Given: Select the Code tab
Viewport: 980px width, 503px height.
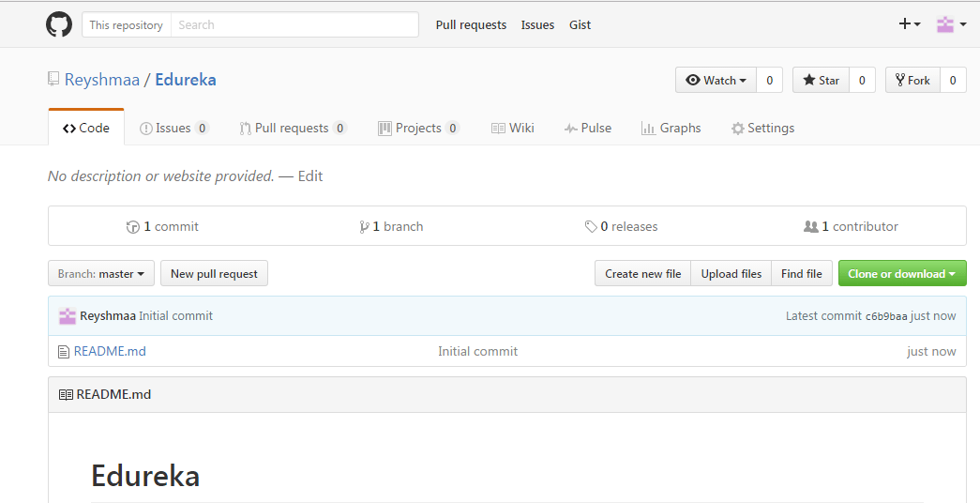Looking at the screenshot, I should click(x=86, y=128).
